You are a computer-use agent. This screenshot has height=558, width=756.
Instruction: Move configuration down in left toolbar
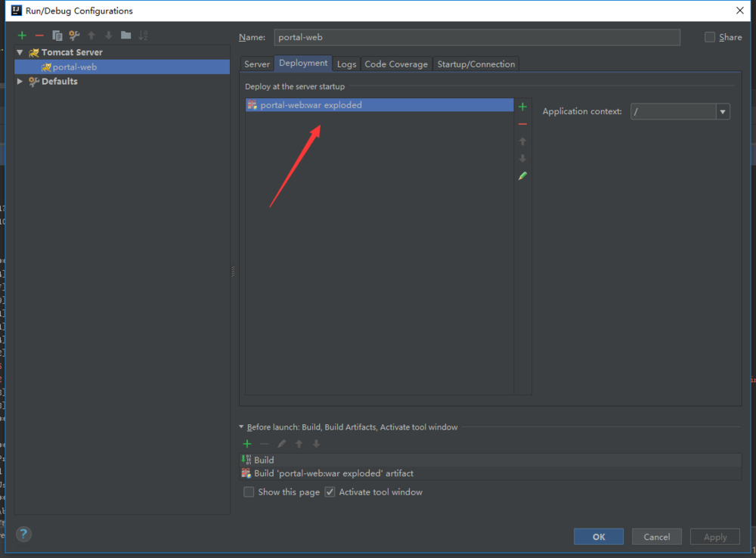coord(108,36)
